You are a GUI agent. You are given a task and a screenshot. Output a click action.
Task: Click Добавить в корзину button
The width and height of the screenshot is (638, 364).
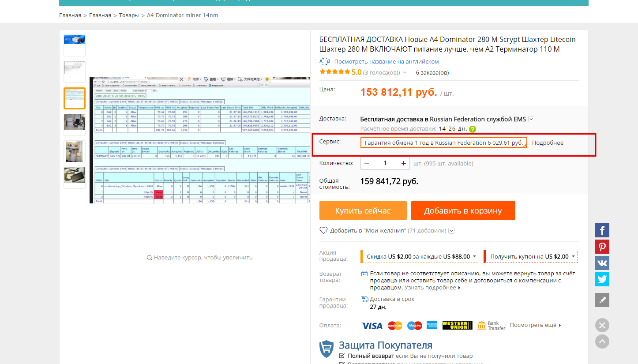pyautogui.click(x=463, y=210)
